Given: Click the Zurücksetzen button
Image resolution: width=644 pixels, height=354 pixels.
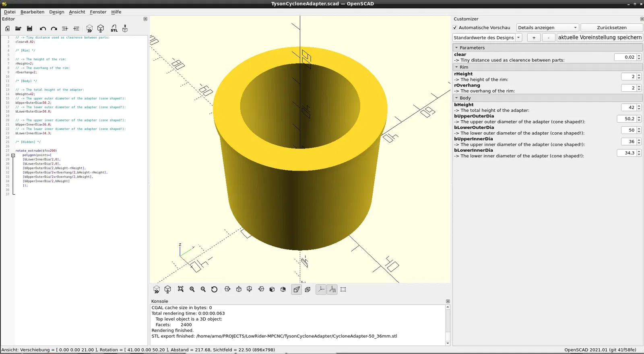Looking at the screenshot, I should point(611,28).
